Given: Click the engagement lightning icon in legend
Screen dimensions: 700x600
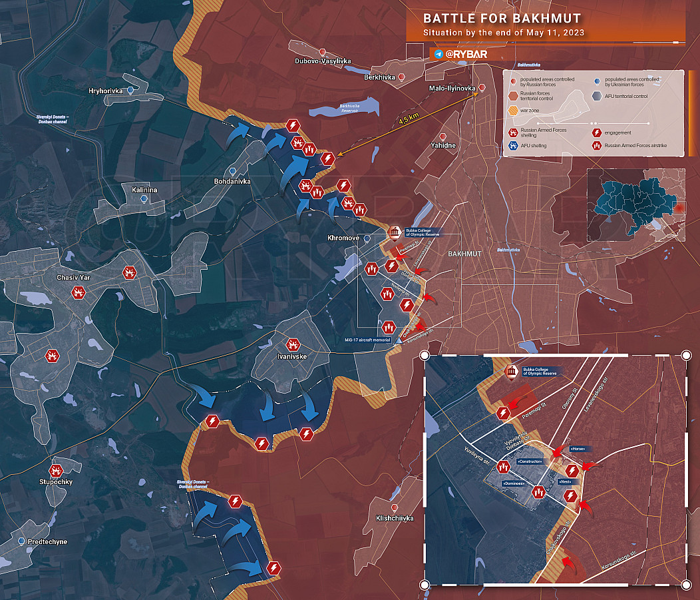Looking at the screenshot, I should [x=597, y=132].
